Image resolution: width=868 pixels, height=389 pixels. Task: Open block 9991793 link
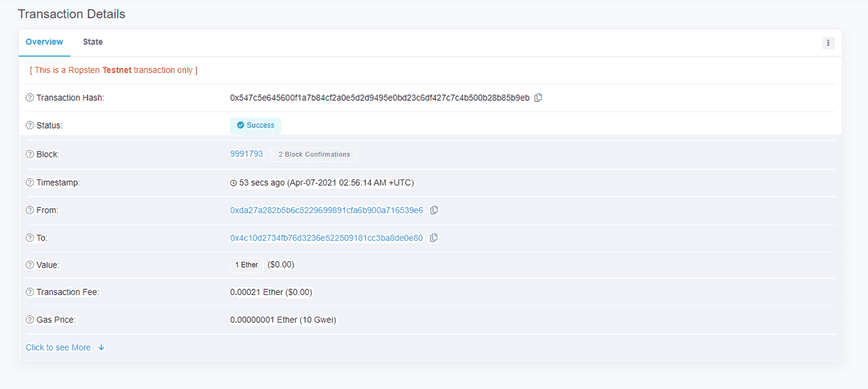pos(247,154)
